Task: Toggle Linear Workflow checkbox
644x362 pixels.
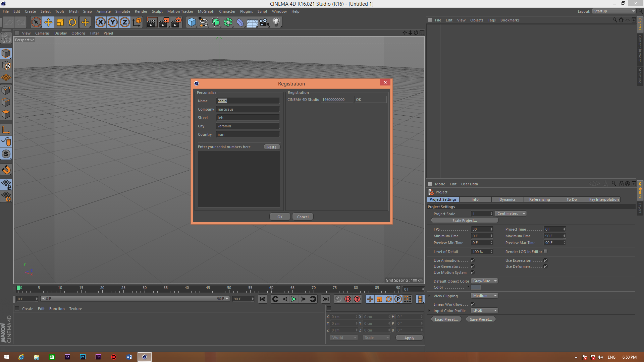Action: click(473, 304)
